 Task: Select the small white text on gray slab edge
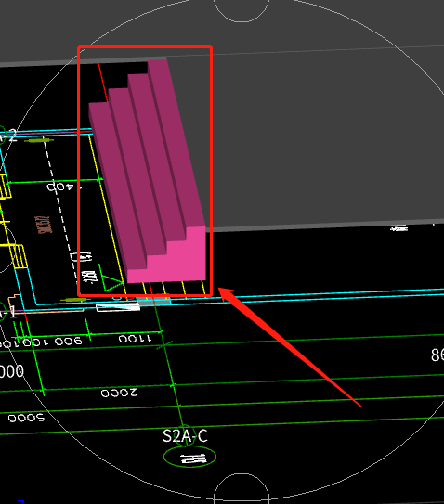pos(399,228)
